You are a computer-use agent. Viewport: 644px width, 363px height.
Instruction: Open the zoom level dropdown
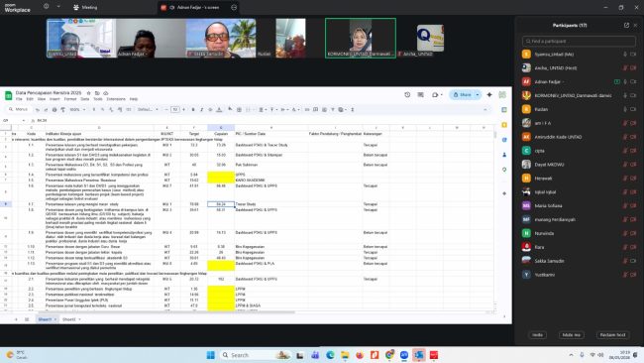point(77,110)
